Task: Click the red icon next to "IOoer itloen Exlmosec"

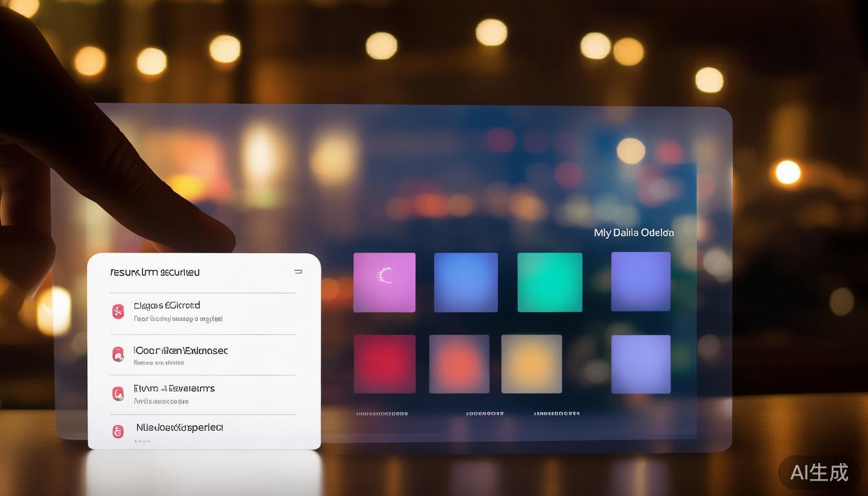Action: 118,354
